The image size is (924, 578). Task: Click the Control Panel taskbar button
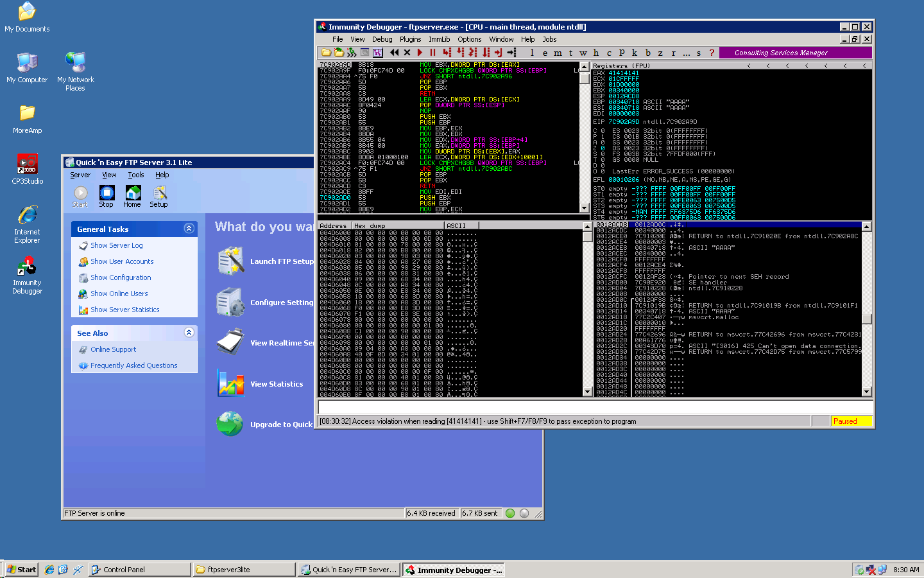(140, 570)
